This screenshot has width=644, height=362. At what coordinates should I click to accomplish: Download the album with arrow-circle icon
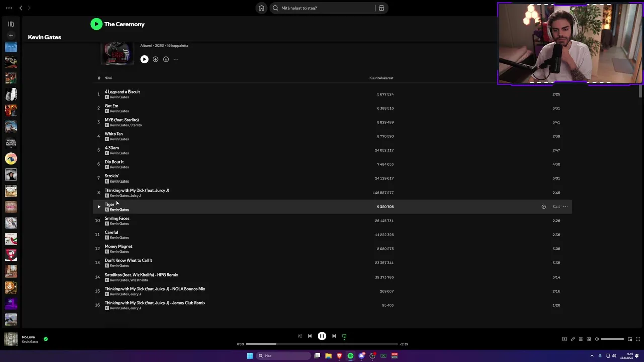pyautogui.click(x=166, y=59)
